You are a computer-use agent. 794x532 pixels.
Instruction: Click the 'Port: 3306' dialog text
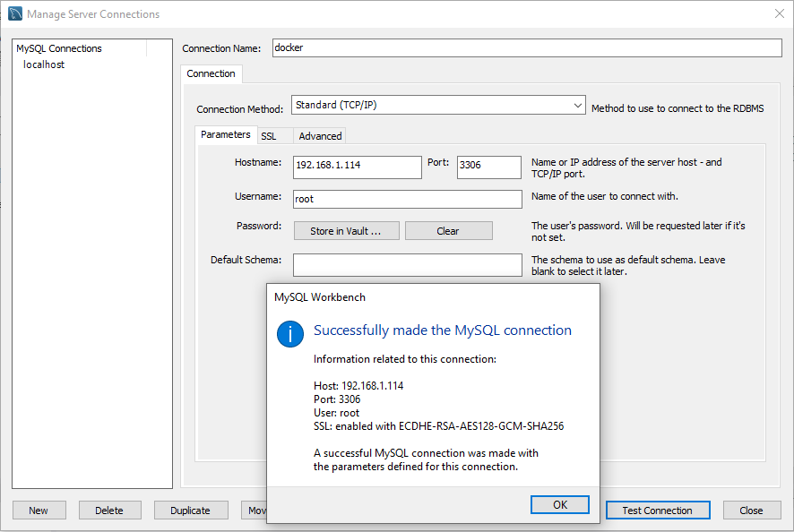pos(337,399)
